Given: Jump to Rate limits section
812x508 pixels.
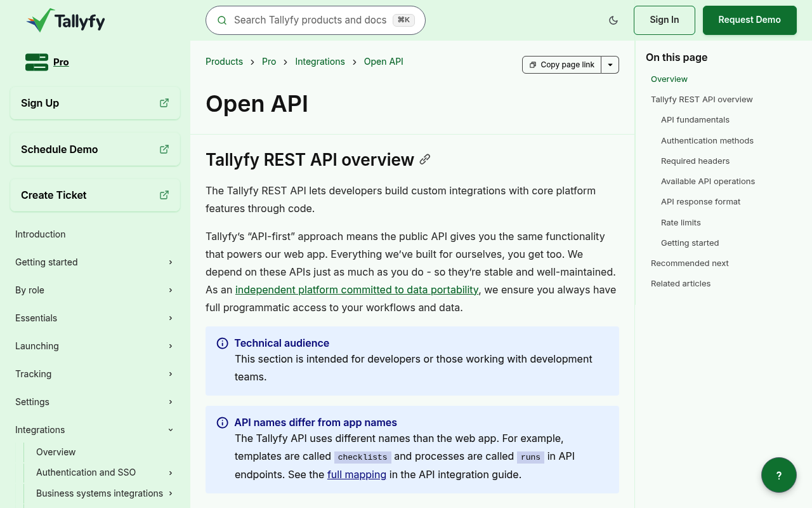Looking at the screenshot, I should (681, 223).
